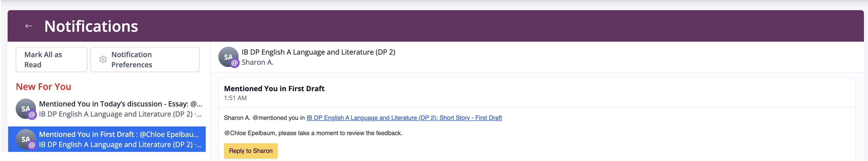Click the New For You section heading
This screenshot has height=161, width=868.
click(44, 87)
